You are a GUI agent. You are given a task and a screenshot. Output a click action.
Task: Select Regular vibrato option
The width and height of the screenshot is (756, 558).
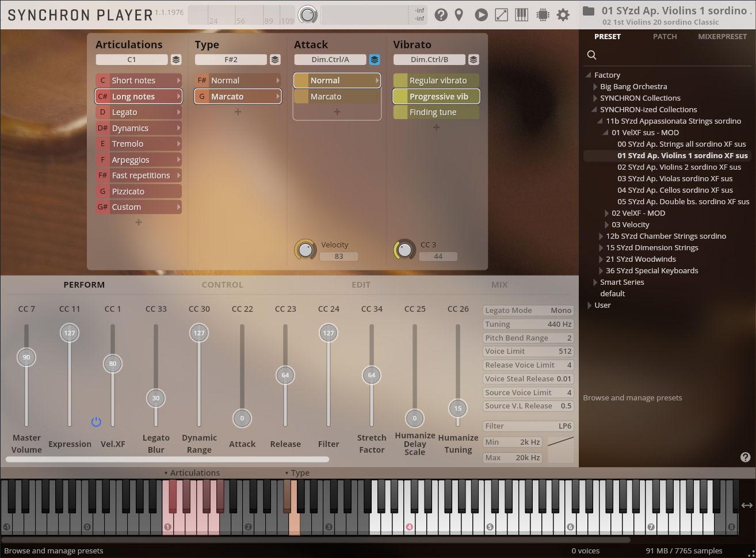436,81
